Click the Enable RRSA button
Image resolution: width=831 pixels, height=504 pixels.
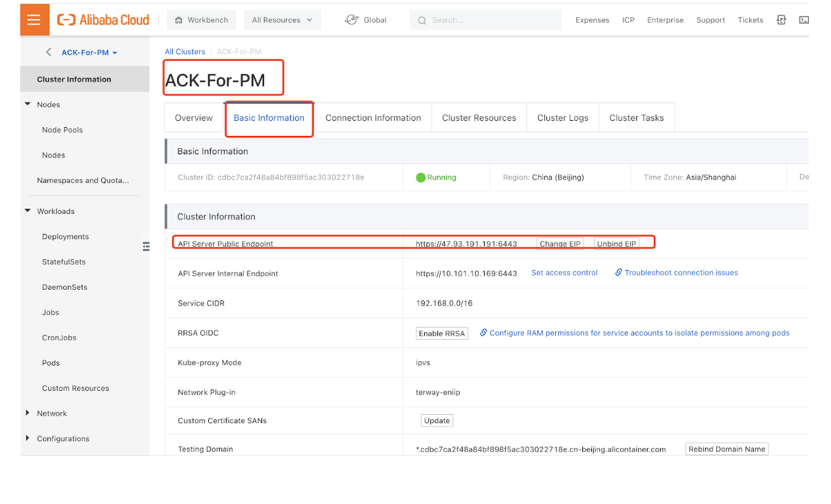coord(442,333)
